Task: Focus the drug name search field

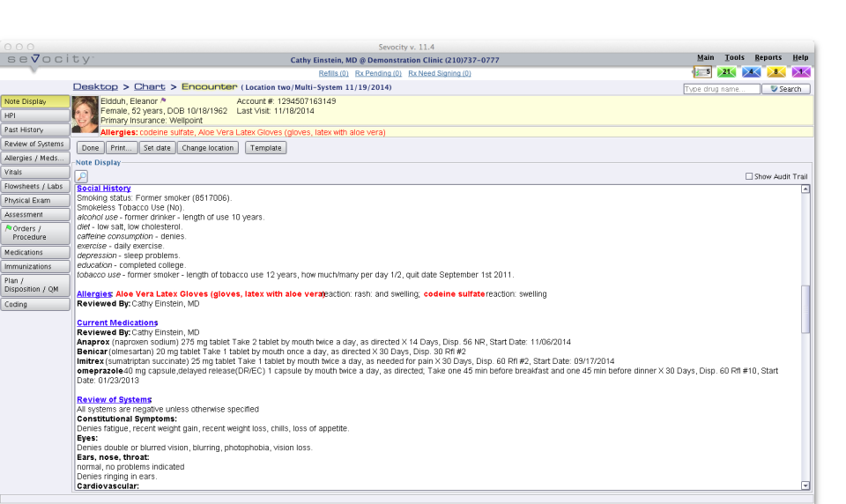Action: pyautogui.click(x=722, y=89)
